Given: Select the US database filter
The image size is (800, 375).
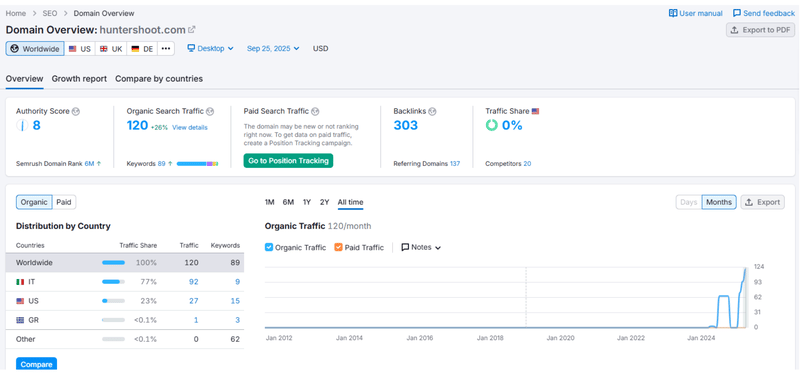Looking at the screenshot, I should point(80,49).
